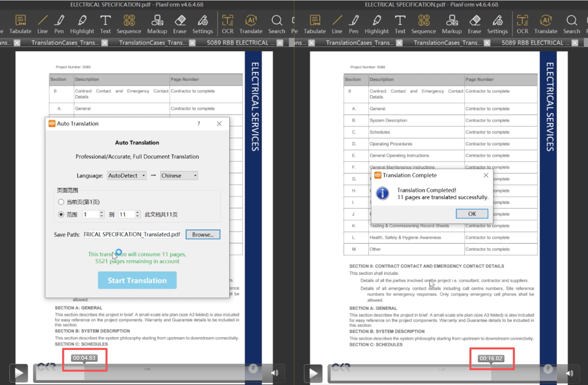Open the Markup tool in right toolbar

pos(452,24)
